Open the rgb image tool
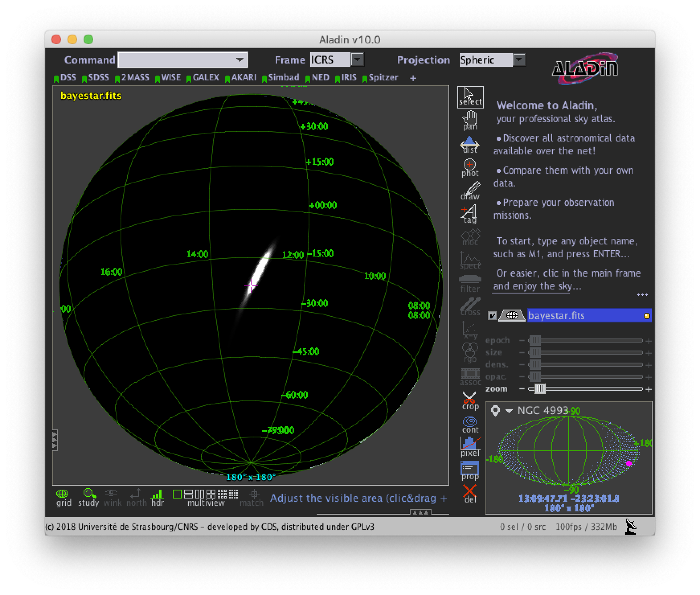 point(470,353)
